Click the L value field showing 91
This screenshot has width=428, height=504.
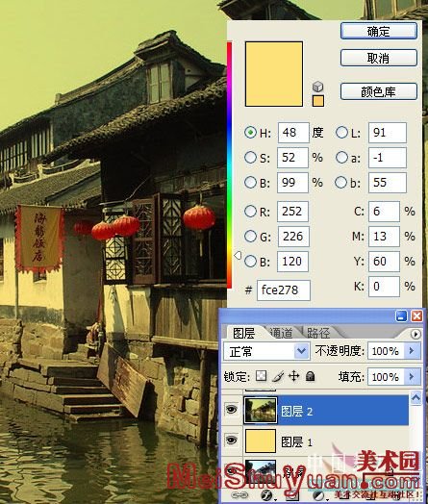(388, 133)
